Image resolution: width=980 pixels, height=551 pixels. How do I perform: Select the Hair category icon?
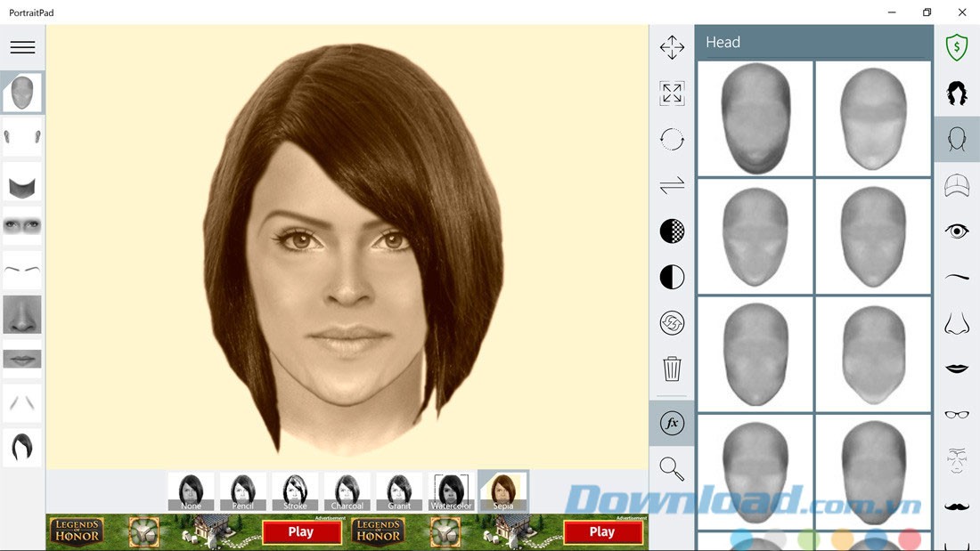(x=957, y=93)
